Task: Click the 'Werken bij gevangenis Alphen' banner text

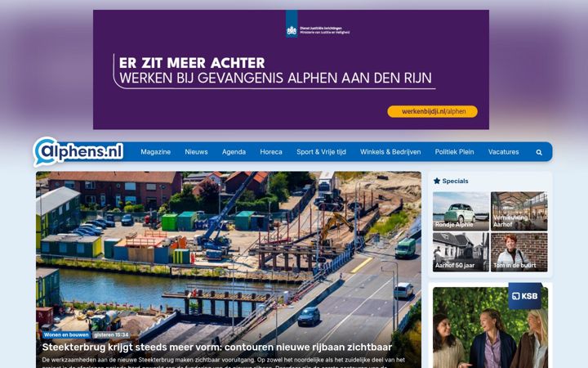Action: [x=275, y=79]
